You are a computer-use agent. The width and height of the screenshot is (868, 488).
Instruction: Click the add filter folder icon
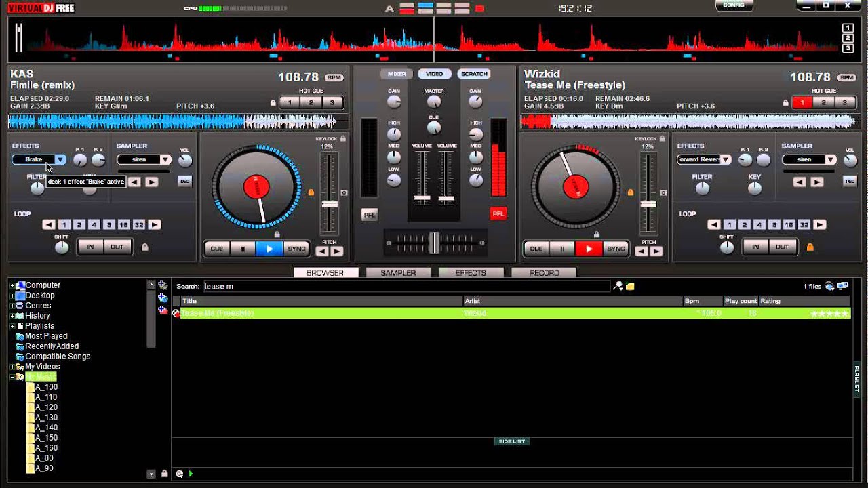point(163,298)
